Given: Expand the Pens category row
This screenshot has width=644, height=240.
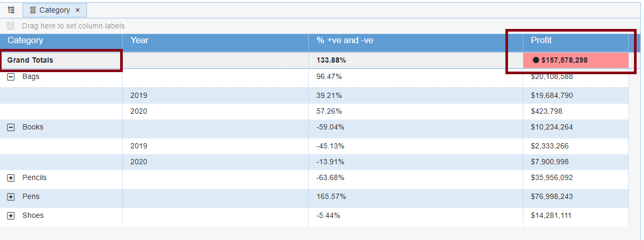Looking at the screenshot, I should point(11,197).
